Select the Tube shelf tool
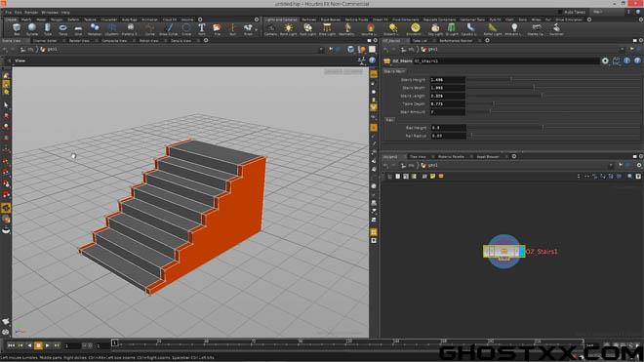This screenshot has height=362, width=644. click(48, 29)
